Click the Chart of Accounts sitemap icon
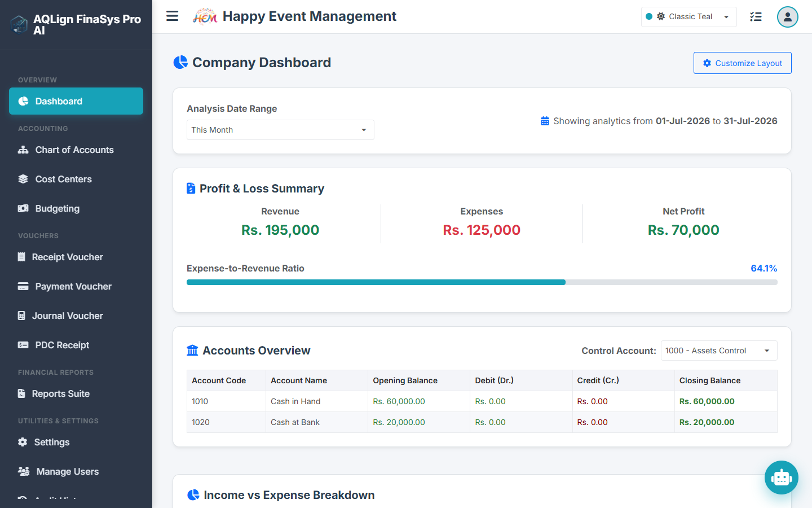The image size is (812, 508). 23,150
